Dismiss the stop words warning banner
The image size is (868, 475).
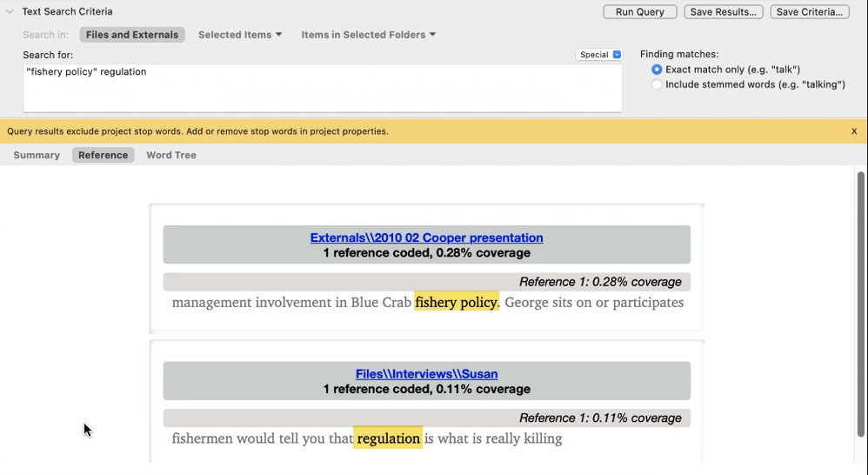tap(854, 131)
